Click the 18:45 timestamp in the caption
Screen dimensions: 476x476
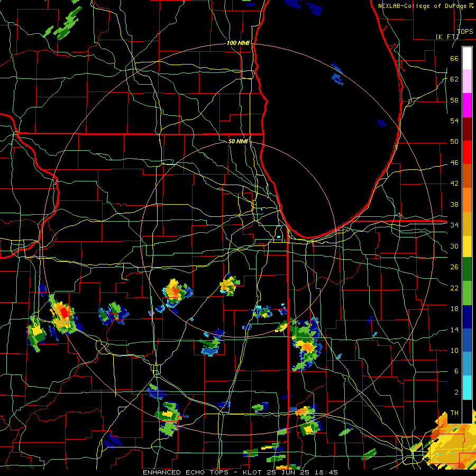[326, 472]
